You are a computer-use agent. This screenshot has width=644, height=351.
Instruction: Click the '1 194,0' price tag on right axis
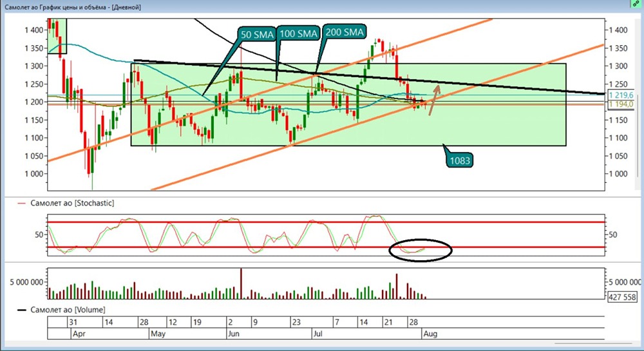coord(621,104)
